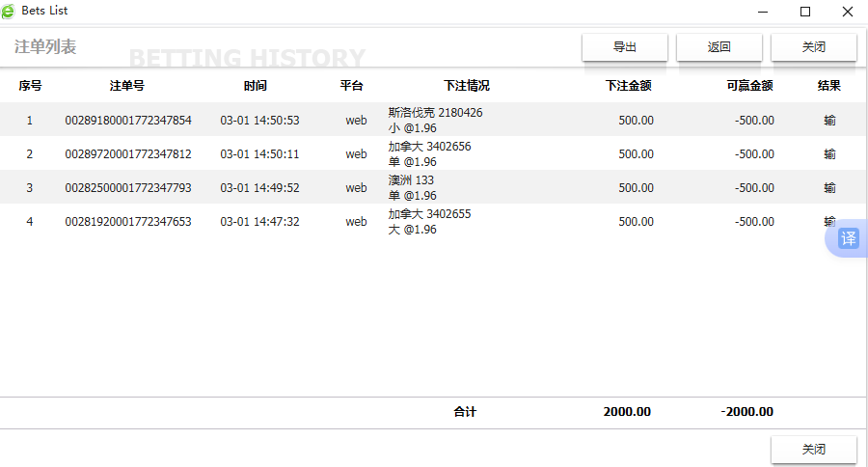Maximize the Bets List window
Viewport: 868px width, 467px height.
805,12
